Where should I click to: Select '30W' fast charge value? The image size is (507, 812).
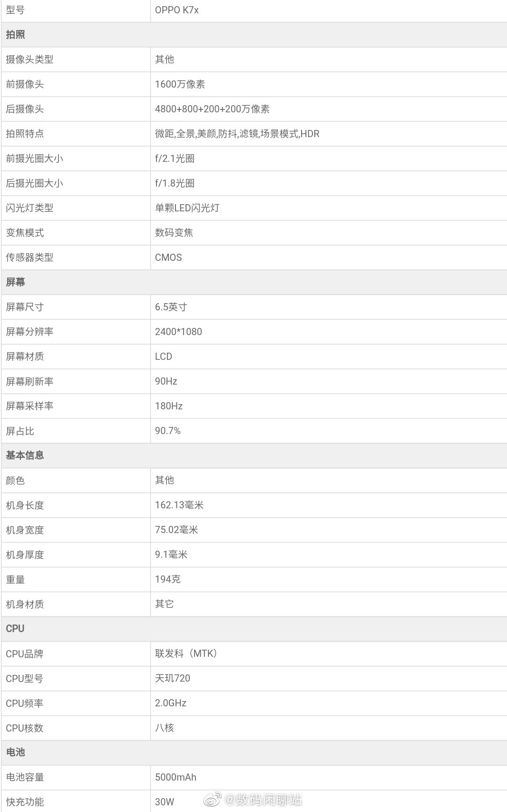point(165,802)
